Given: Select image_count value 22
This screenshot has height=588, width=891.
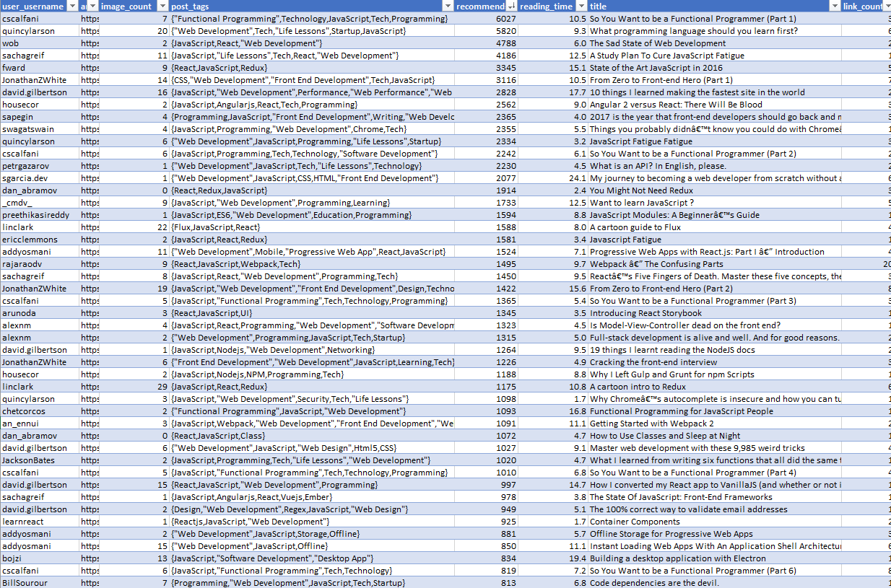Looking at the screenshot, I should pyautogui.click(x=162, y=227).
